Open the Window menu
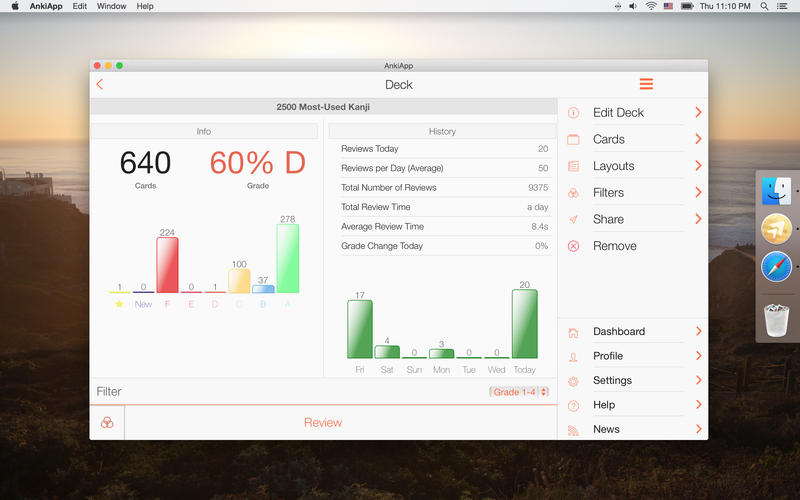800x500 pixels. click(112, 6)
